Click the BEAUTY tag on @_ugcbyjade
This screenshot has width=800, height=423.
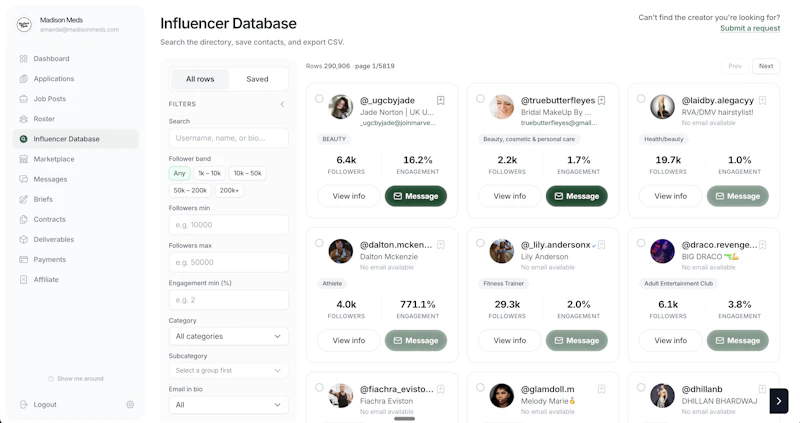point(334,139)
